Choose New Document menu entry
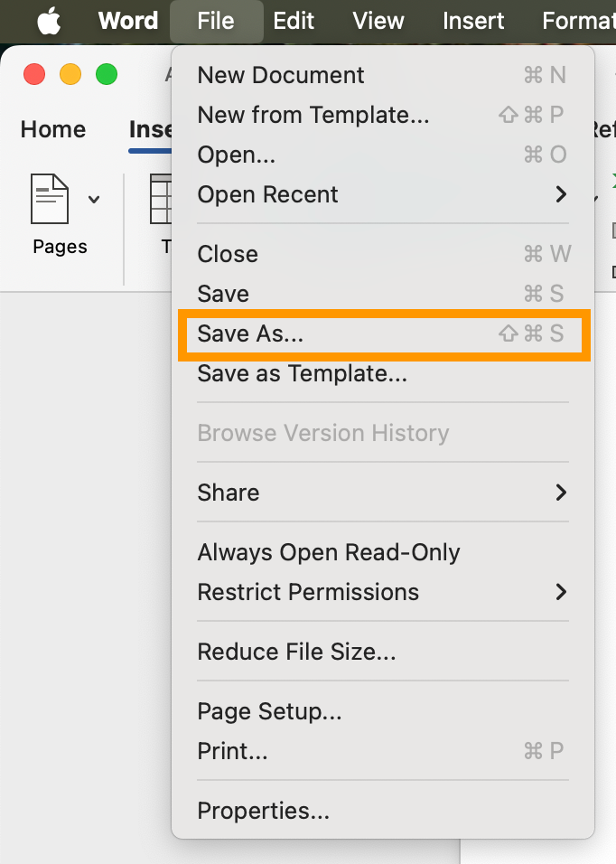Image resolution: width=616 pixels, height=864 pixels. 281,75
